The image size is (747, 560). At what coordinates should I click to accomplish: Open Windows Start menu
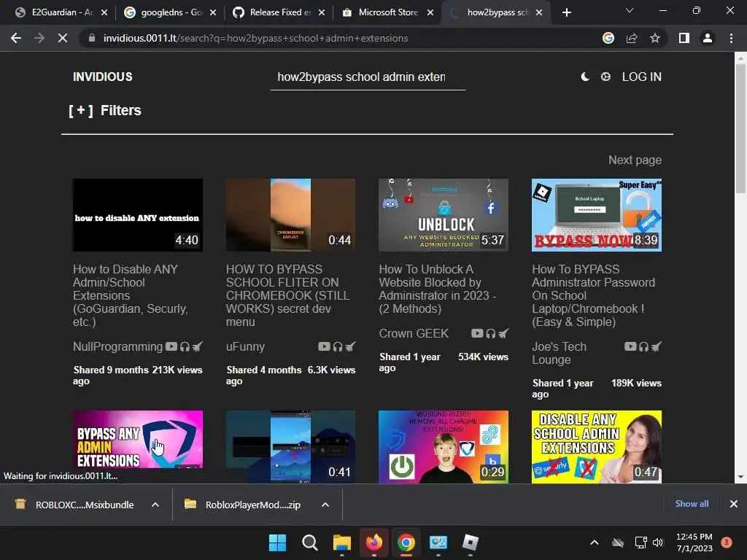[x=277, y=542]
